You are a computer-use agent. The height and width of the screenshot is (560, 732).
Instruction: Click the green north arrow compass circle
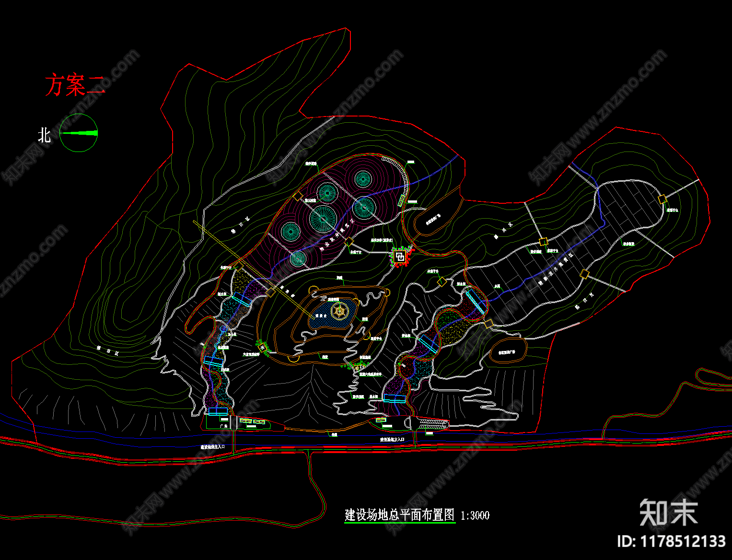(x=79, y=133)
